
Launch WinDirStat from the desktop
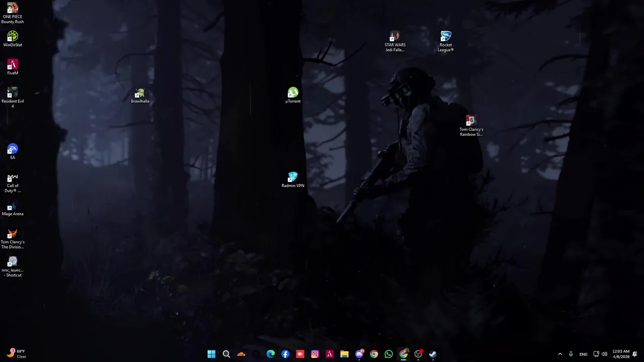pos(13,39)
